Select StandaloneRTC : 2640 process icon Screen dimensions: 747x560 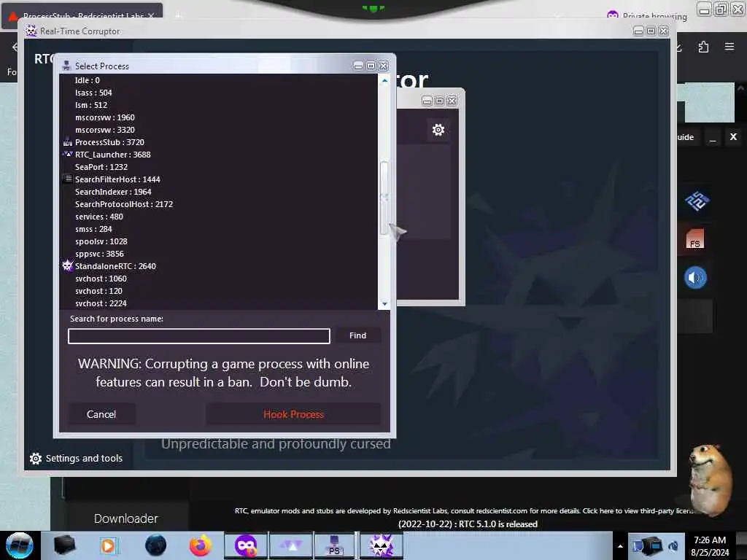pos(68,265)
